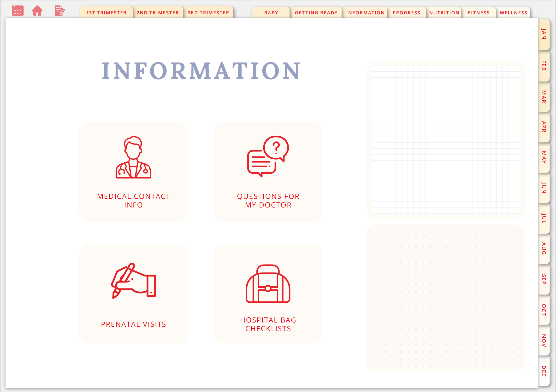Open the Baby tab
Image resolution: width=556 pixels, height=392 pixels.
tap(271, 13)
